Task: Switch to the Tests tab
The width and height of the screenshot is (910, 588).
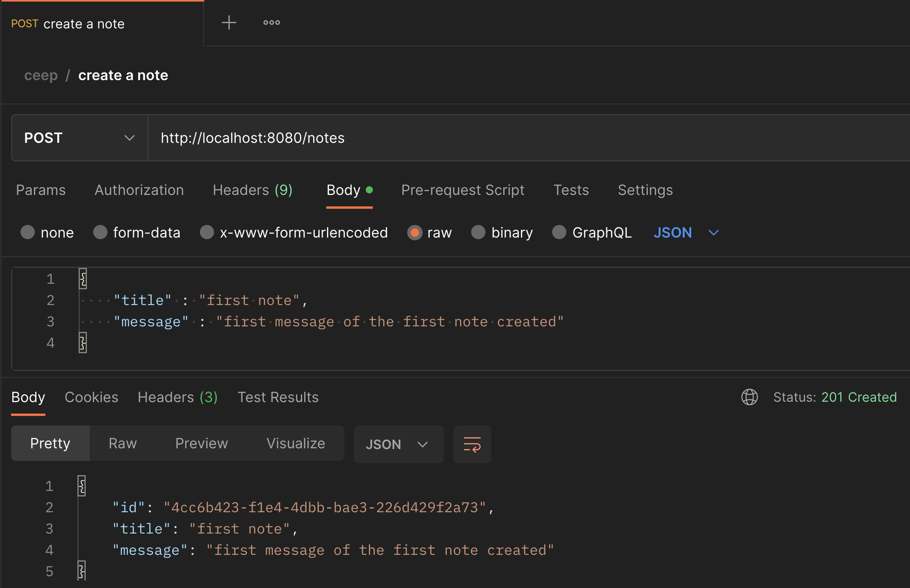Action: (571, 190)
